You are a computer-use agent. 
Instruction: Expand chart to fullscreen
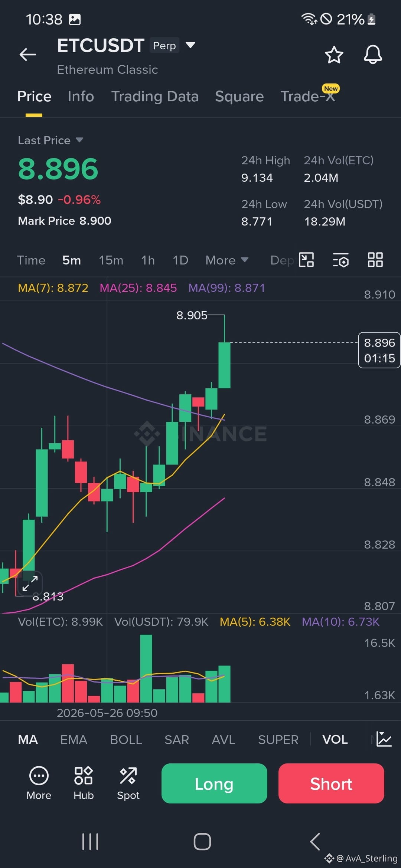[x=30, y=583]
